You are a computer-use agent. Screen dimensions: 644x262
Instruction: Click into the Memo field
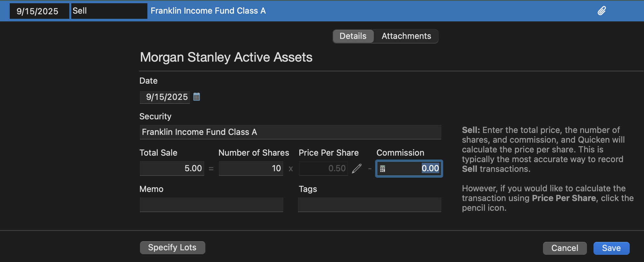point(211,205)
